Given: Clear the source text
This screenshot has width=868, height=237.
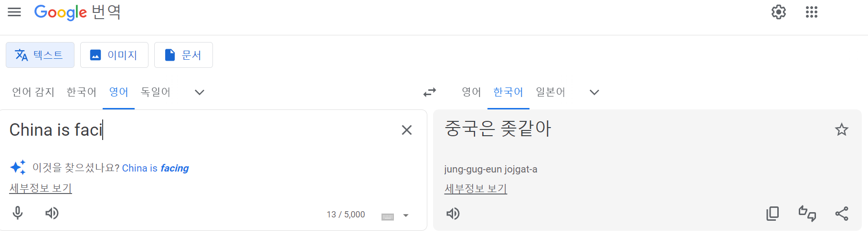Looking at the screenshot, I should (x=406, y=130).
